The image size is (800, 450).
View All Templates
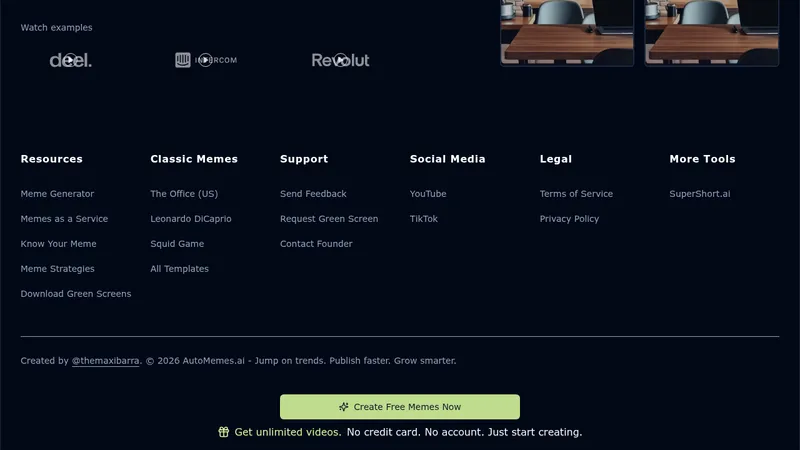point(179,269)
